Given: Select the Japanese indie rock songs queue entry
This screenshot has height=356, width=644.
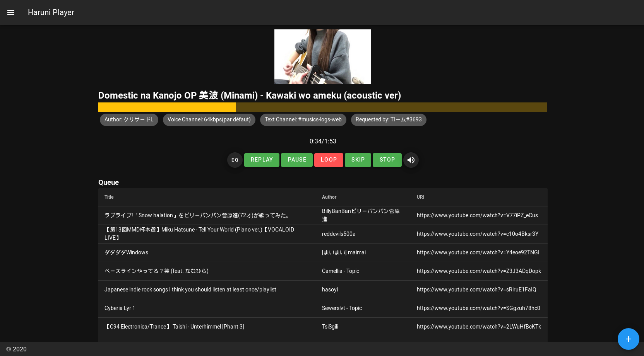Looking at the screenshot, I should point(190,290).
